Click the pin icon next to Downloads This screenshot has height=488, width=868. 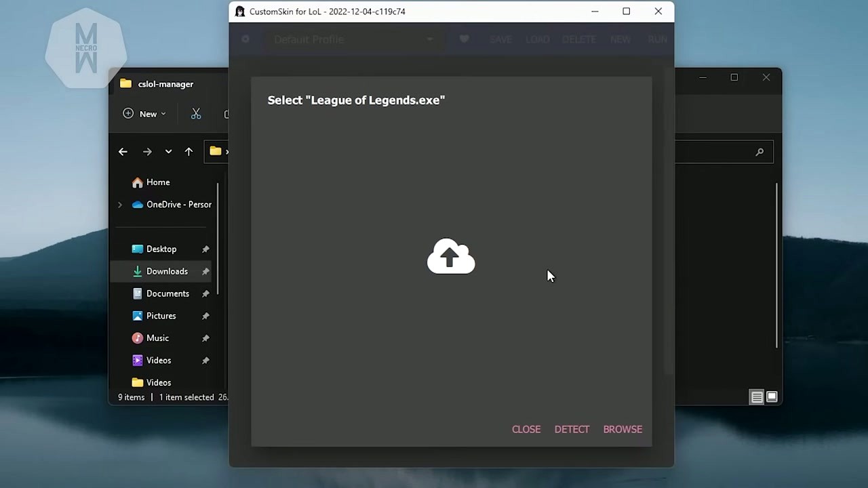click(x=205, y=272)
